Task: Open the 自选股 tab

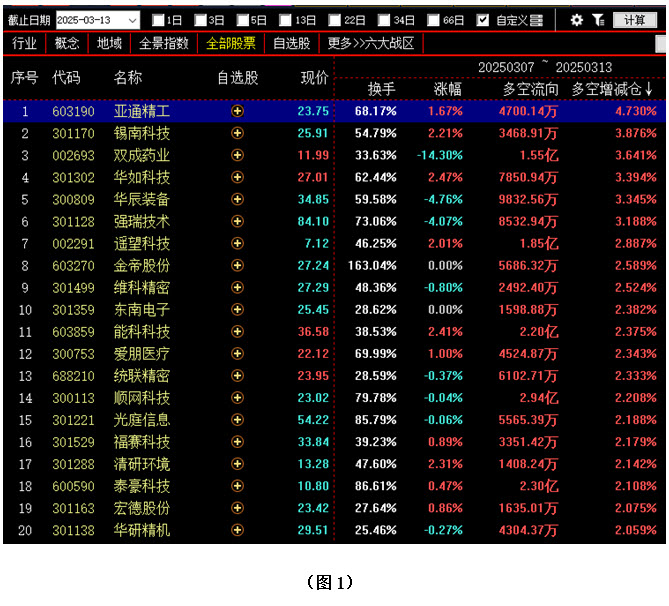Action: coord(291,43)
